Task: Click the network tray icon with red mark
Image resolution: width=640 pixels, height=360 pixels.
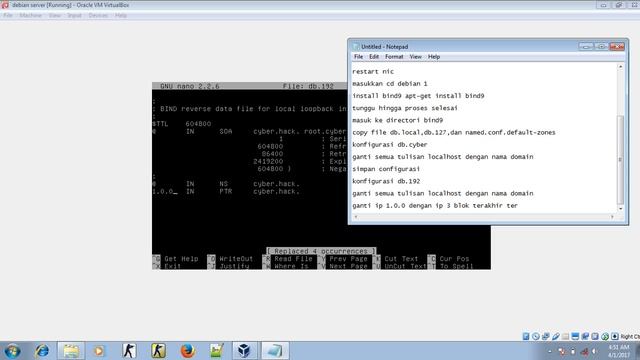Action: coord(584,351)
